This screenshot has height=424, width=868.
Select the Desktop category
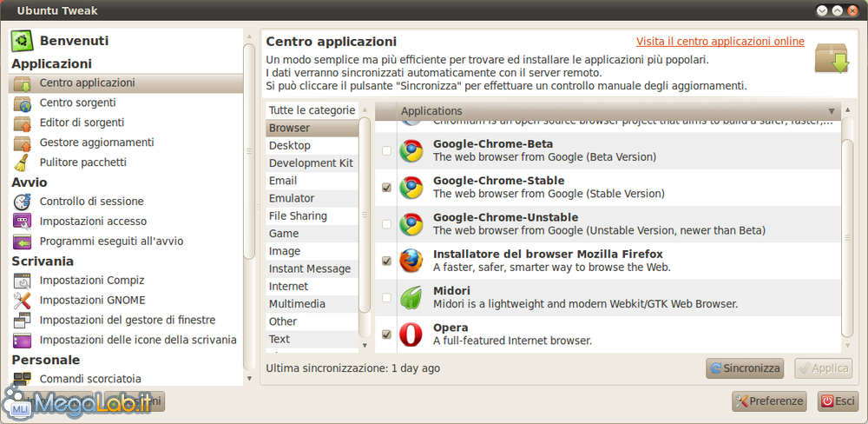pos(312,146)
